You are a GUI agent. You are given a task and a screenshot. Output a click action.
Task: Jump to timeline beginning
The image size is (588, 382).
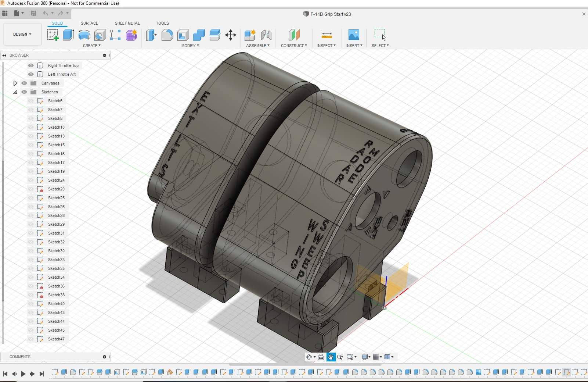pos(5,374)
